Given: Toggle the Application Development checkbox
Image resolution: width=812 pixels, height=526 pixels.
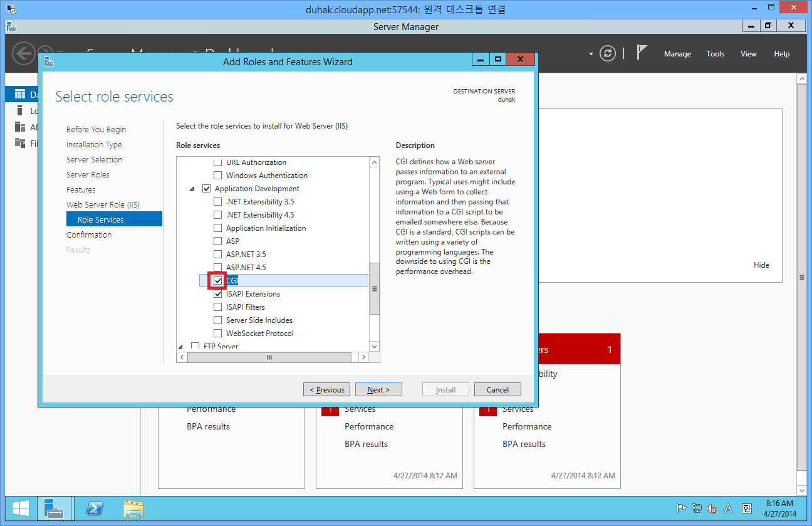Looking at the screenshot, I should (206, 189).
